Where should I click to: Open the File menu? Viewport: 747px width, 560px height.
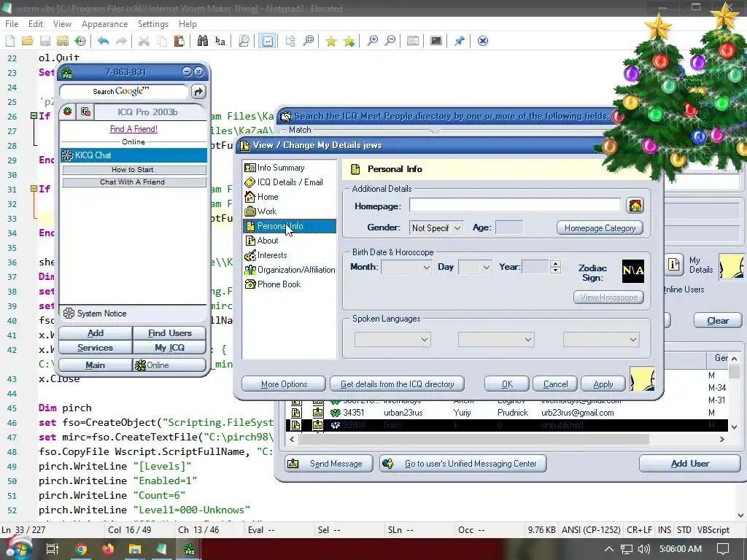click(x=12, y=24)
